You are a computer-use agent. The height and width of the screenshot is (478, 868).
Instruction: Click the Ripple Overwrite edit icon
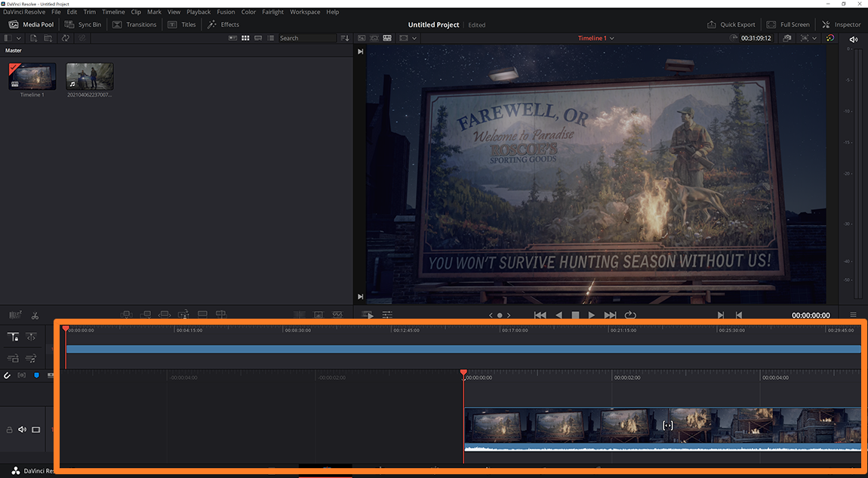coord(164,315)
